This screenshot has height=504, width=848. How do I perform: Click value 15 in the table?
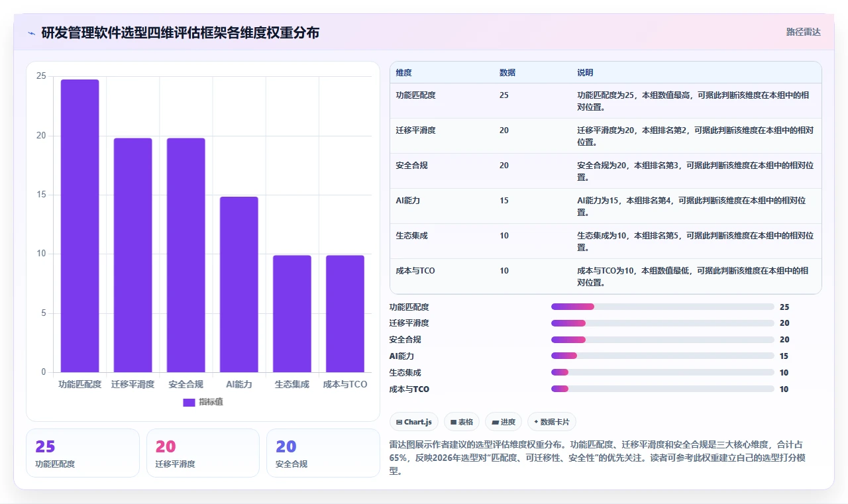504,201
